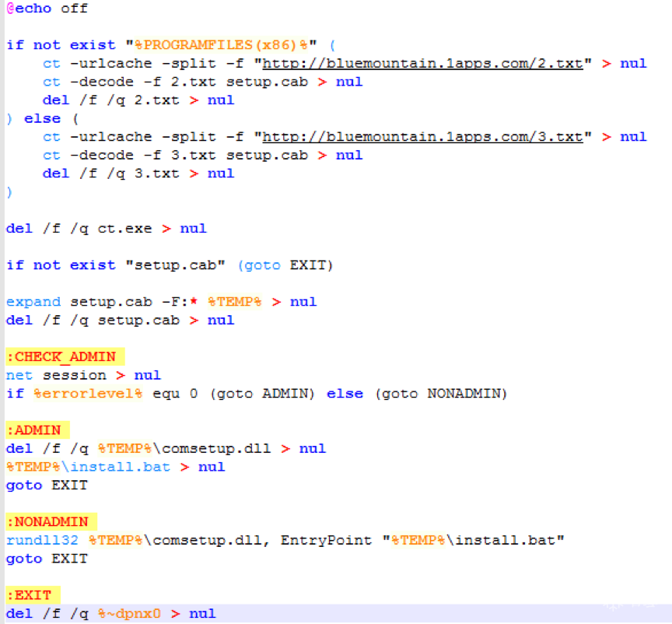Click '(goto EXIT)' after setup.cab check
Viewport: 672px width, 624px height.
click(x=285, y=265)
